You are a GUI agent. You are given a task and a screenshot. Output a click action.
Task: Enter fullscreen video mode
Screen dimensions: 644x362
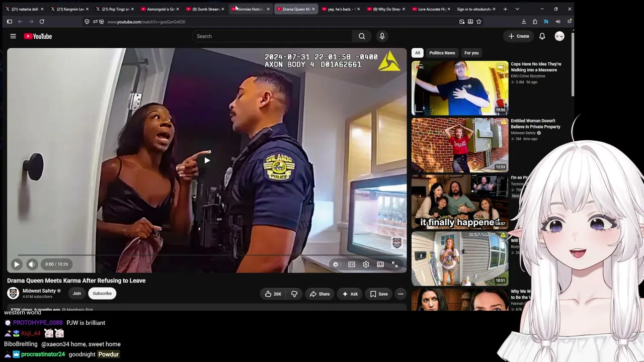pyautogui.click(x=395, y=264)
